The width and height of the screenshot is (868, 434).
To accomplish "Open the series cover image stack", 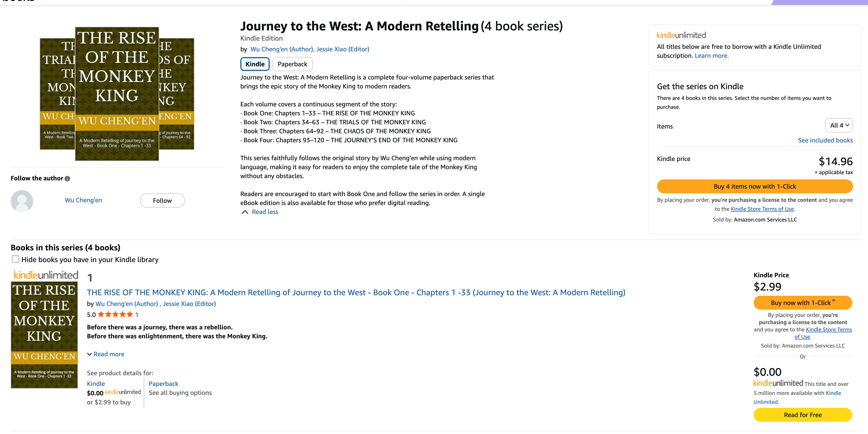I will [x=117, y=94].
